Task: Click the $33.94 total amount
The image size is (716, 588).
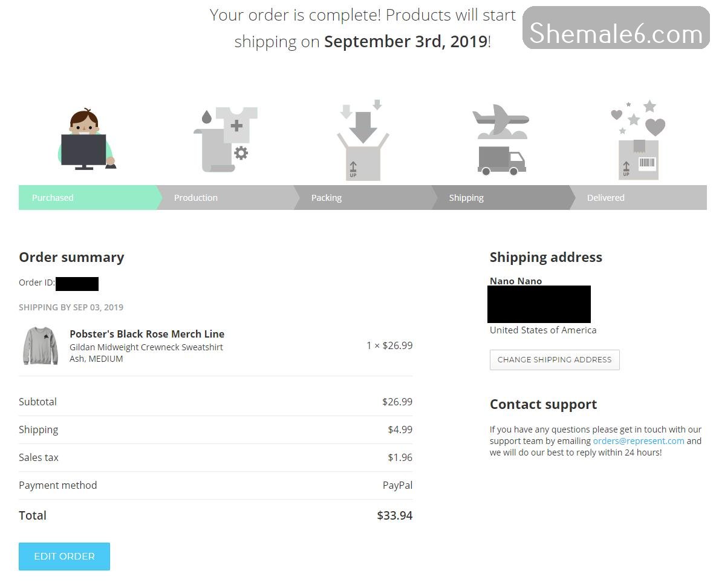Action: pos(394,516)
